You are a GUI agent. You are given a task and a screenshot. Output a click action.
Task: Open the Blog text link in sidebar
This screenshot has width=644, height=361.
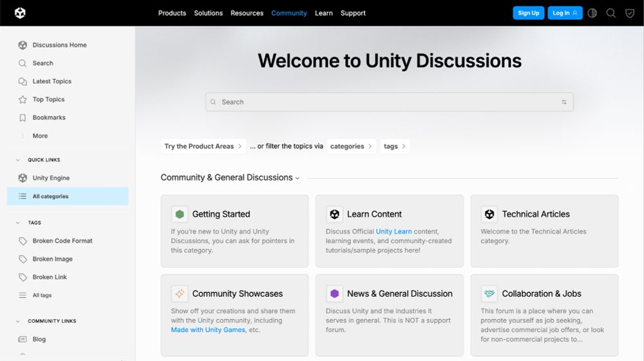(39, 339)
